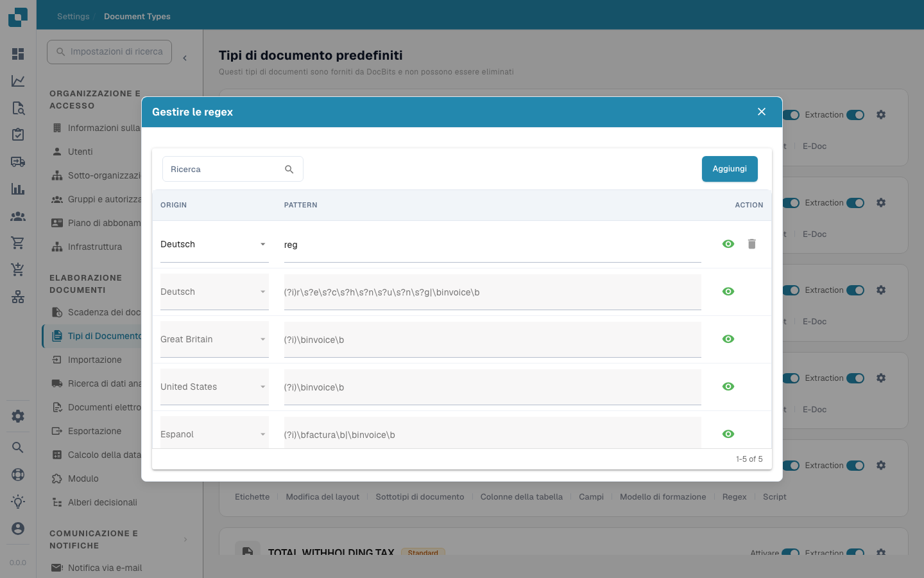Open the bar chart icon in left rail
Image resolution: width=924 pixels, height=578 pixels.
click(x=18, y=189)
